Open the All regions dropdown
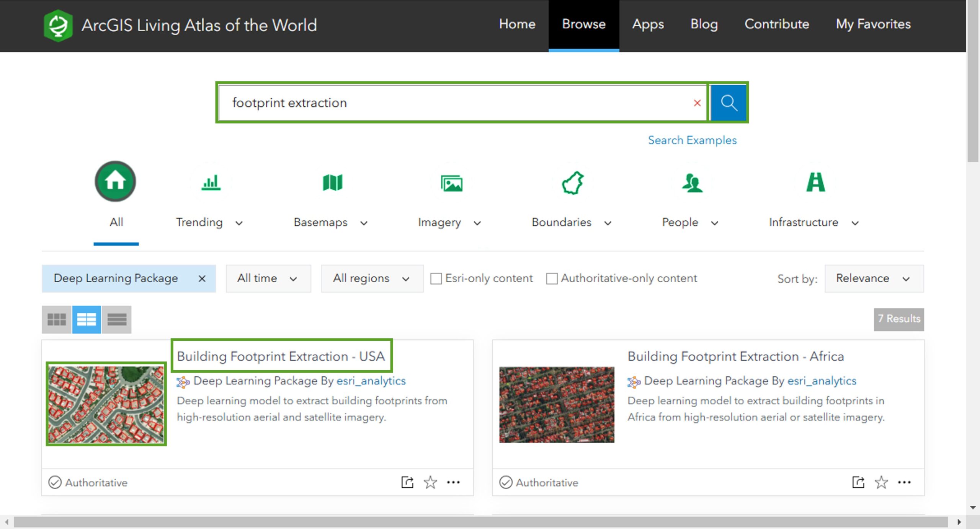Image resolution: width=980 pixels, height=529 pixels. point(372,278)
